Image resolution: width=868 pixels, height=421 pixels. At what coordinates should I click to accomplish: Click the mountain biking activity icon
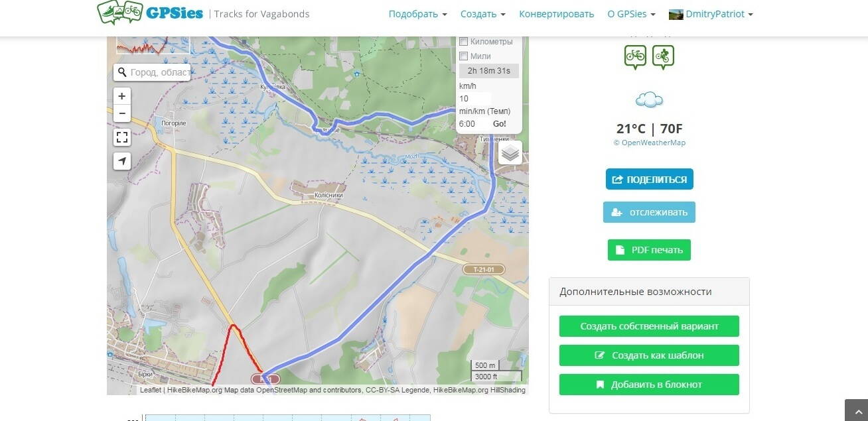663,57
